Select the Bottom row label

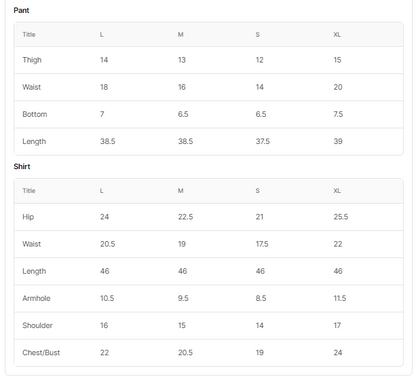(35, 114)
